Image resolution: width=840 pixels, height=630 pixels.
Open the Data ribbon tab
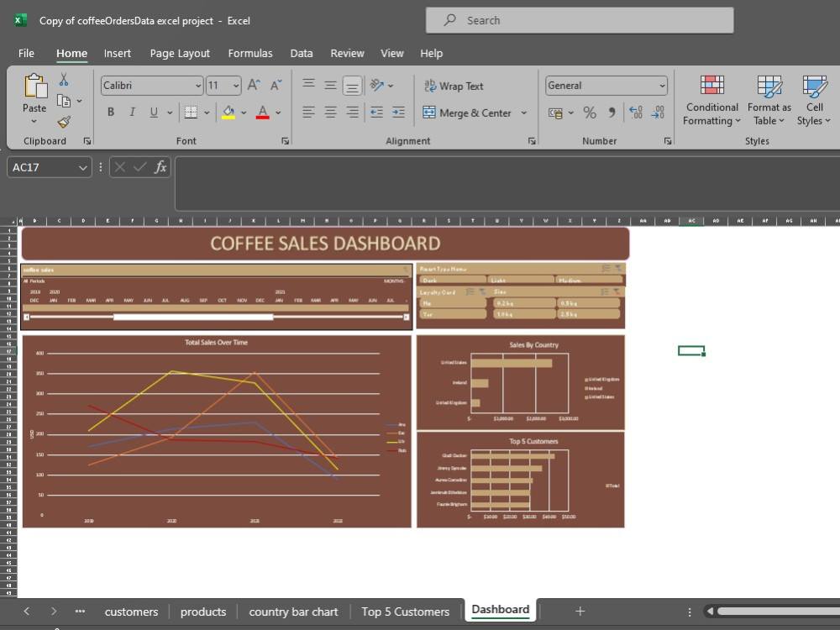coord(302,54)
